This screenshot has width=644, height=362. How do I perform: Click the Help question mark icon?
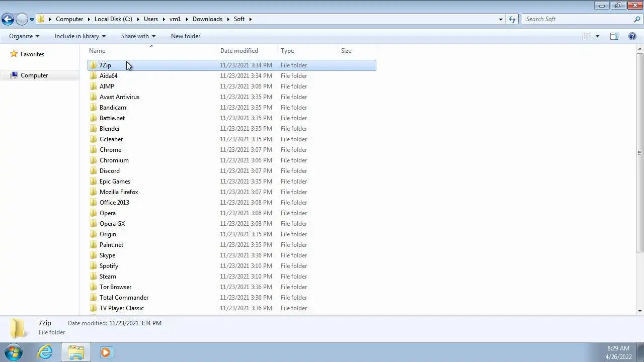(632, 36)
